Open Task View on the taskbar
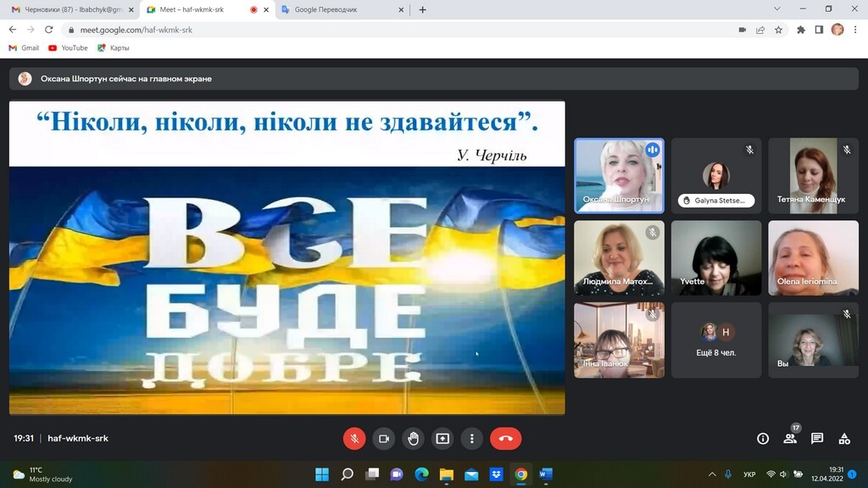 click(372, 474)
